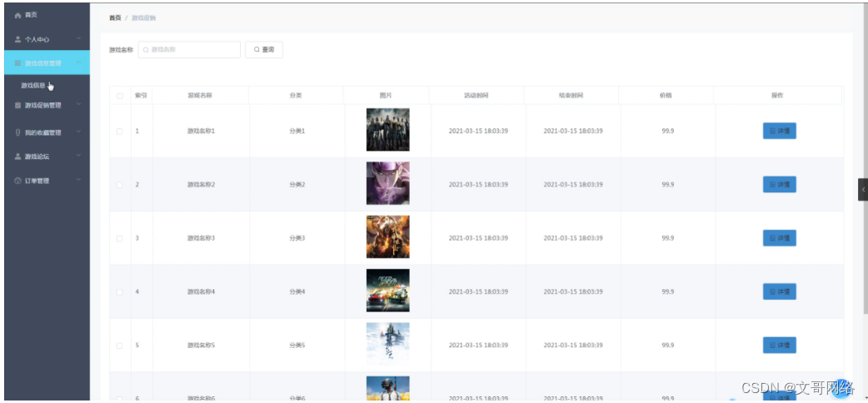
Task: Click the snowy white image of 游戏名称5
Action: (387, 344)
